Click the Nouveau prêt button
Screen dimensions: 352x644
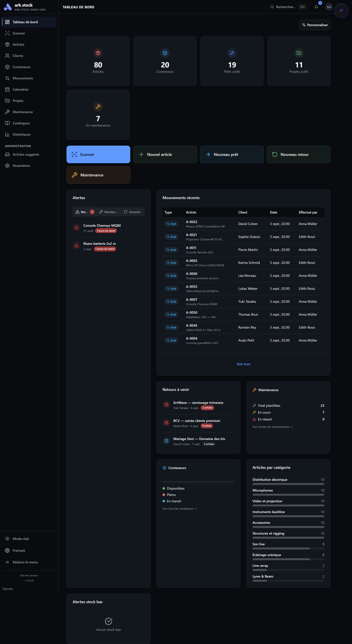(232, 155)
